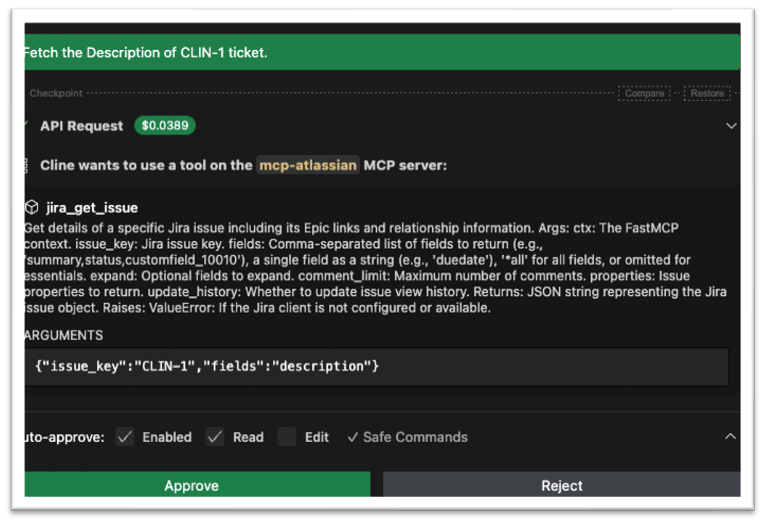Reject the MCP tool request
Viewport: 766px width, 524px height.
click(561, 486)
